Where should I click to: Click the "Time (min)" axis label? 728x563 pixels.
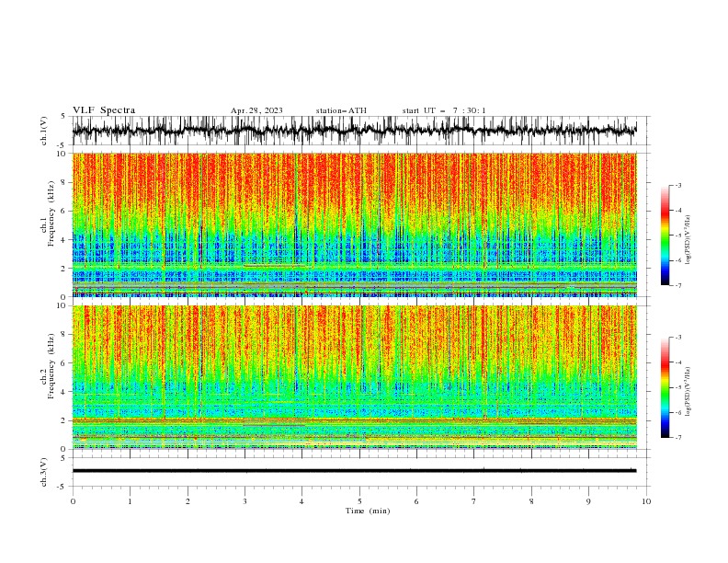368,511
